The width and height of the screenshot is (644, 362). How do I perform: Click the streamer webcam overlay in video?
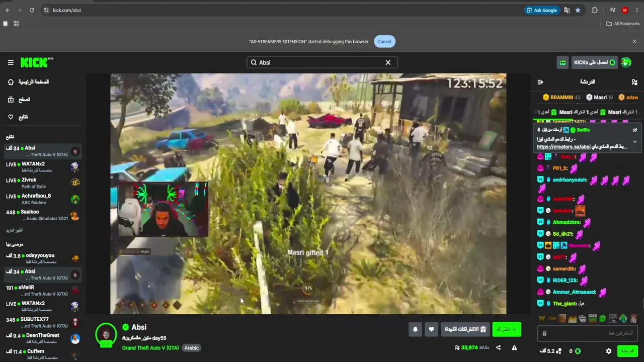tap(163, 210)
